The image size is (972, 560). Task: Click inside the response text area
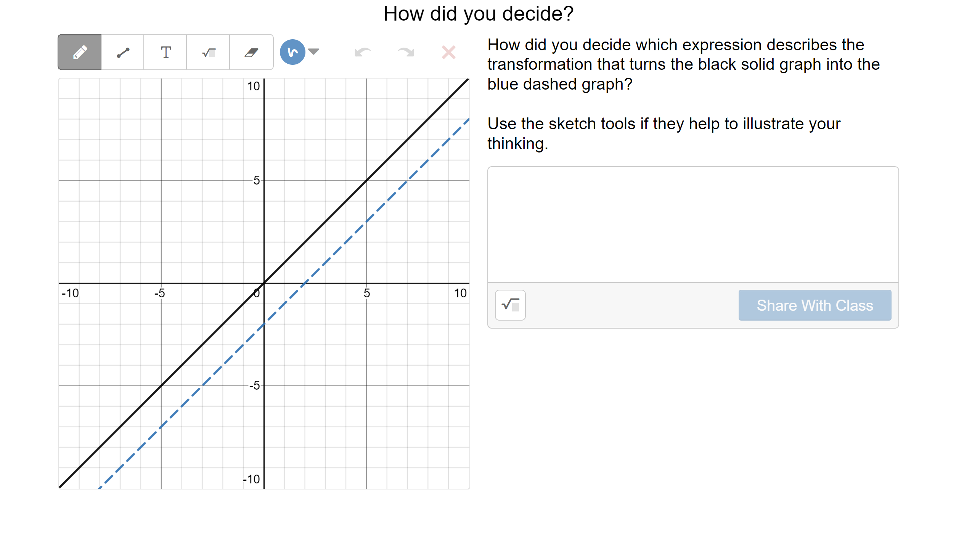click(x=692, y=223)
